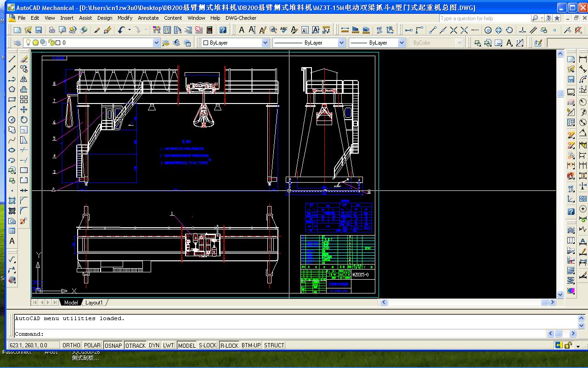Select the Hatch tool

click(12, 201)
